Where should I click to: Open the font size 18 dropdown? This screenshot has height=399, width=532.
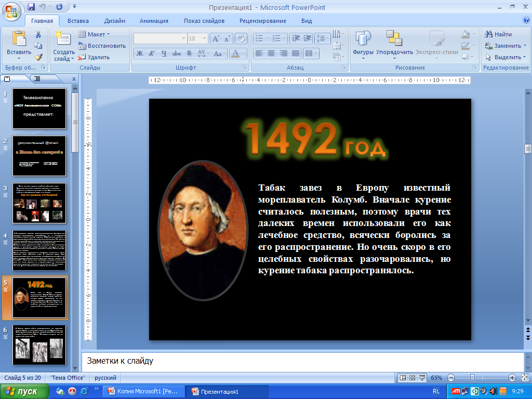(x=205, y=38)
